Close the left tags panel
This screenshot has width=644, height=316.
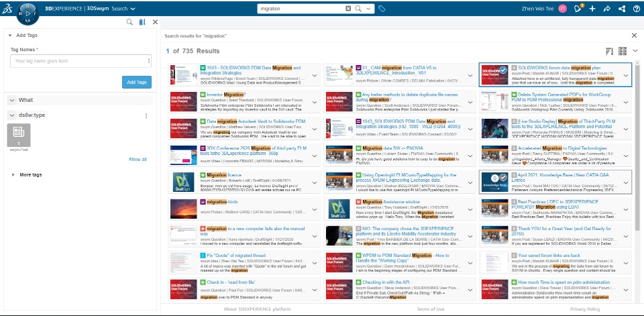[x=155, y=22]
